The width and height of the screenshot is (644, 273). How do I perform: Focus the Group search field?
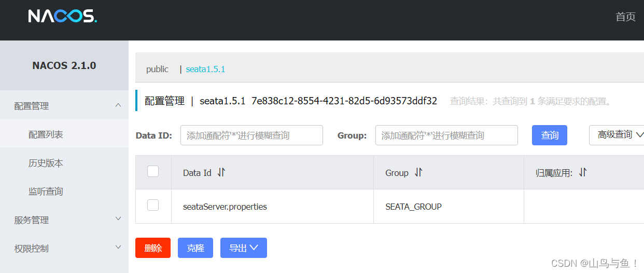(446, 135)
